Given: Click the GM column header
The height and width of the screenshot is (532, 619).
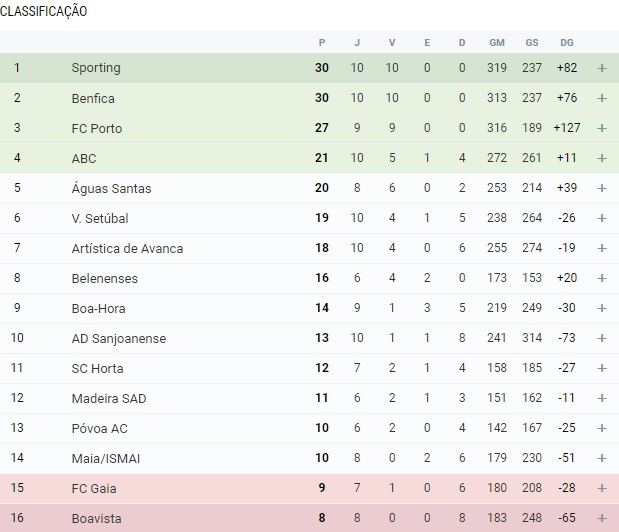Looking at the screenshot, I should coord(497,42).
